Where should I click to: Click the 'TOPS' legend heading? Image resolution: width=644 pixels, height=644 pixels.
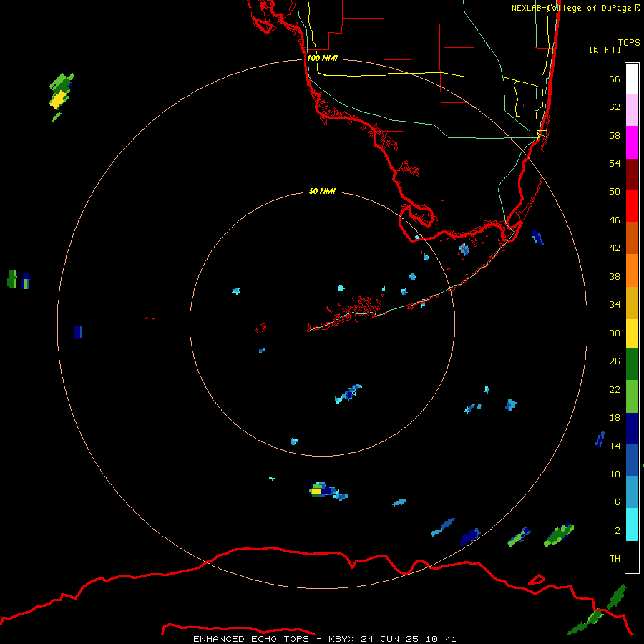(x=629, y=42)
